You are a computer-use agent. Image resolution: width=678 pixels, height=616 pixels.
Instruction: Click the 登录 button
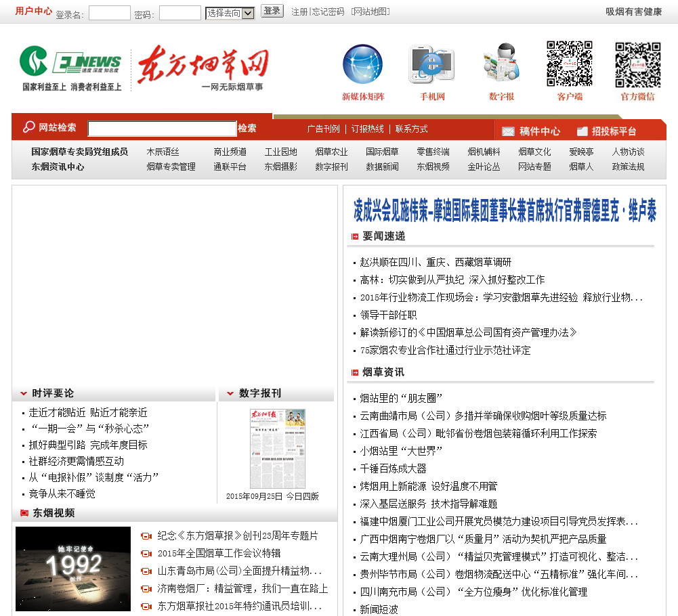coord(272,11)
